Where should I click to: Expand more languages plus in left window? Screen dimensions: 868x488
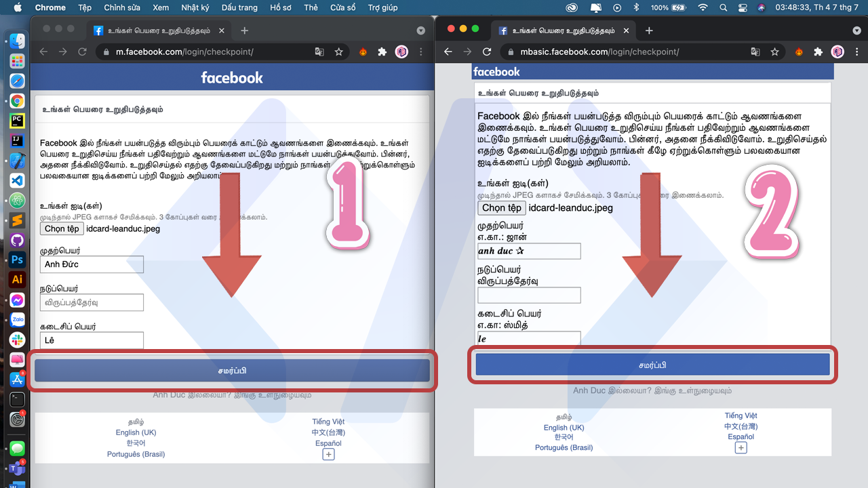coord(328,454)
